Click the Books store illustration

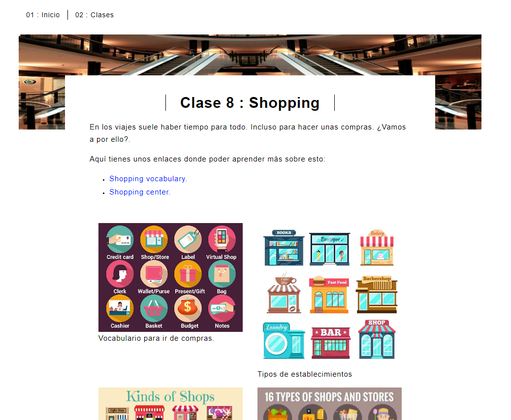coord(284,248)
